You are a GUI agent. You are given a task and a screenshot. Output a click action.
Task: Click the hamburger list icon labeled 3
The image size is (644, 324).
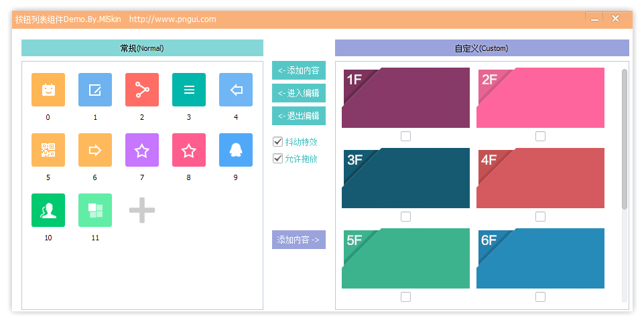[x=189, y=90]
